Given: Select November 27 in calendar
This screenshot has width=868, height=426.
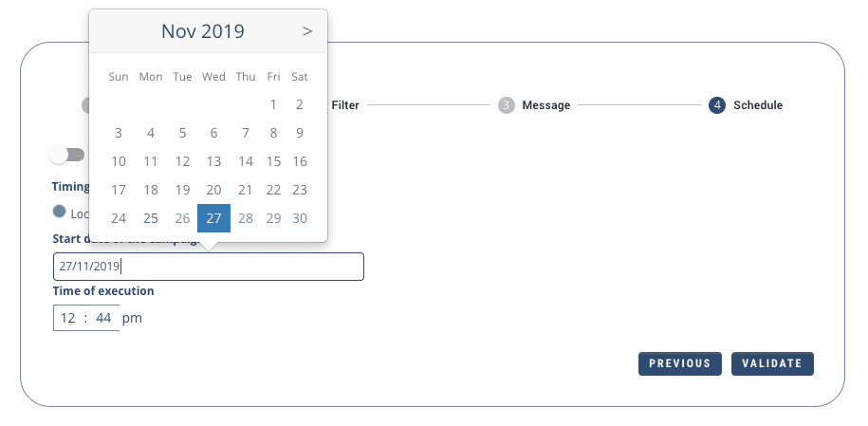Looking at the screenshot, I should tap(213, 218).
